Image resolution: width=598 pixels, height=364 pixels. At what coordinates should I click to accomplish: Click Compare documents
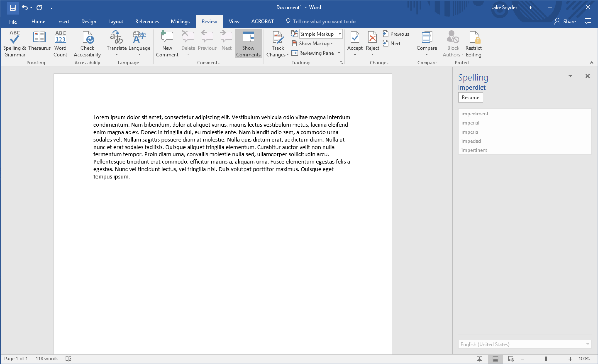click(x=427, y=44)
